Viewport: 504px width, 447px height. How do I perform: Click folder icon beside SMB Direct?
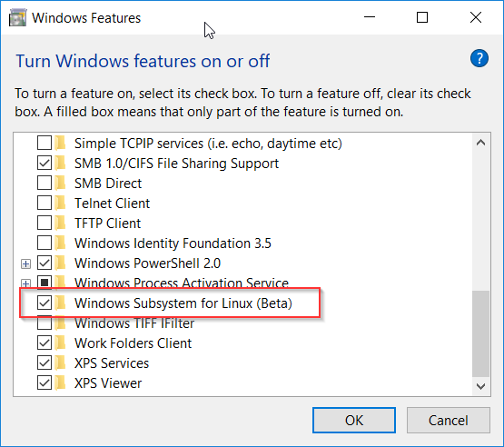tap(60, 184)
